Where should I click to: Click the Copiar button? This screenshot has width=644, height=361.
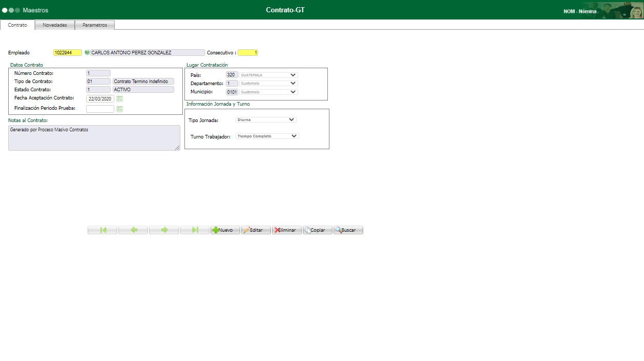tap(318, 230)
